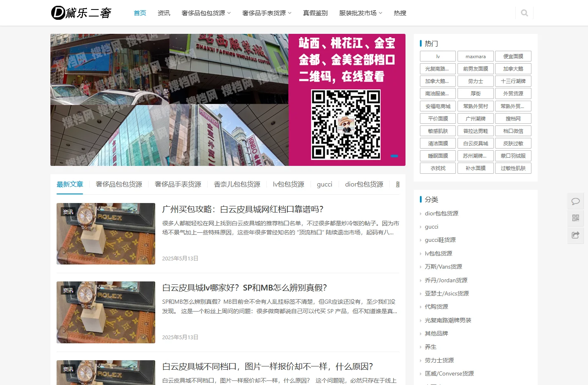Image resolution: width=588 pixels, height=385 pixels.
Task: Click the site logo 黛乐二奢
Action: [x=81, y=13]
